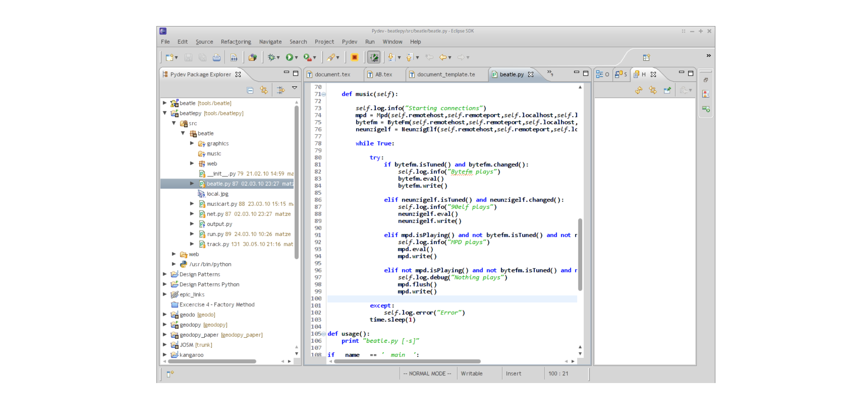This screenshot has width=868, height=420.
Task: Open the Print dialog from the toolbar
Action: point(216,57)
